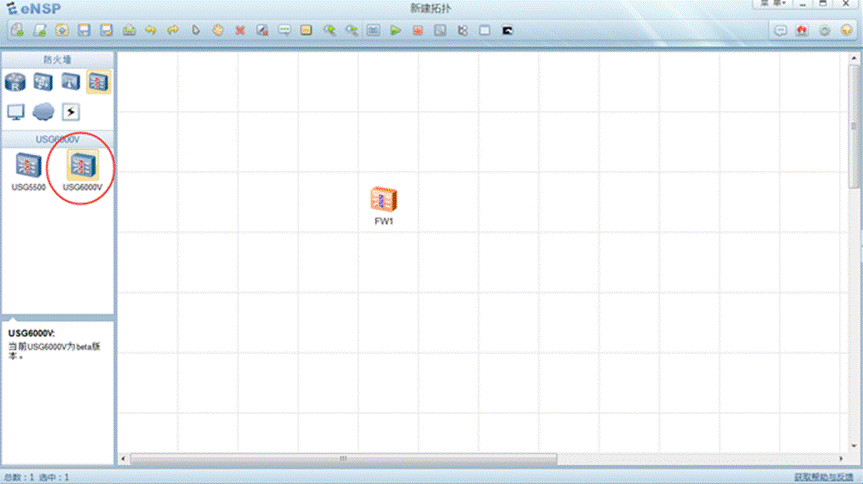Select the text note tool
863x484 pixels.
coord(285,30)
